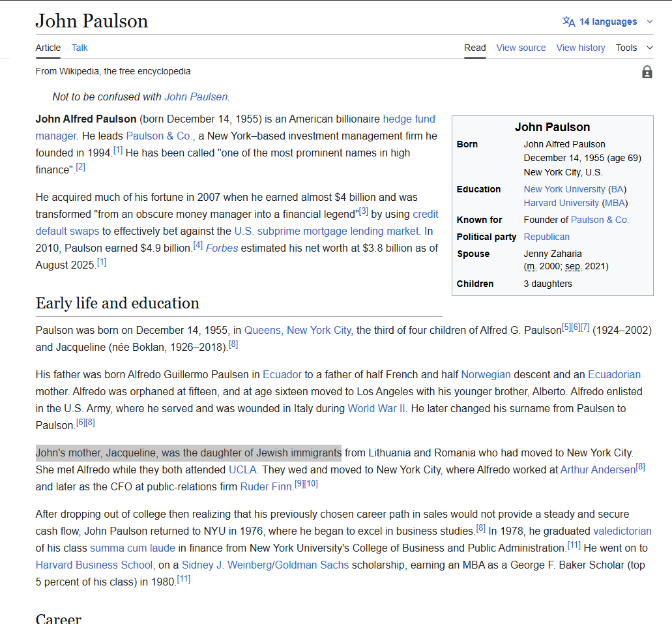
Task: Open the Harvard Business School link
Action: pyautogui.click(x=94, y=565)
